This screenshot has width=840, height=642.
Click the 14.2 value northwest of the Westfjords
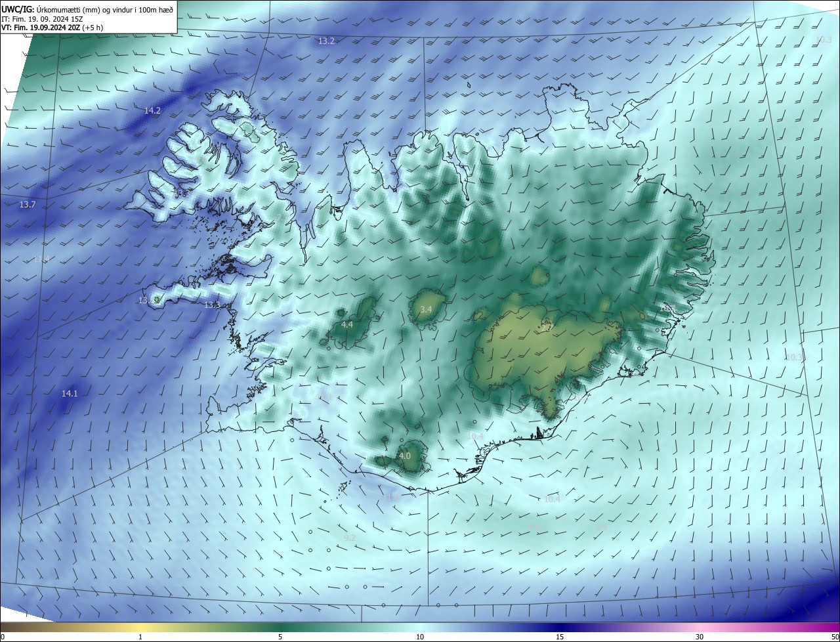click(x=152, y=111)
